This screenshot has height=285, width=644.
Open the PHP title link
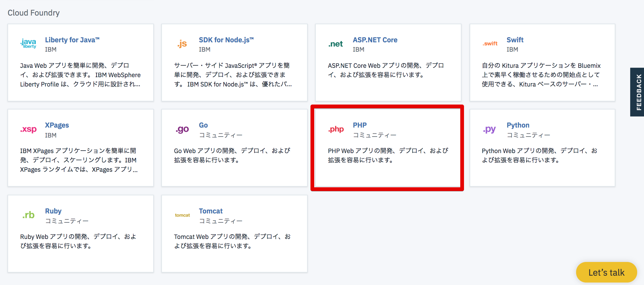pyautogui.click(x=360, y=125)
